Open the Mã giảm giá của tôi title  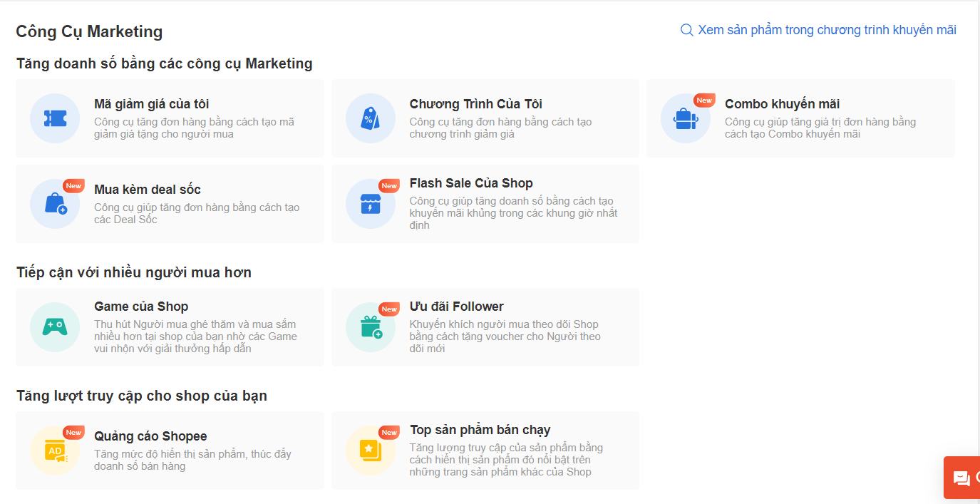click(x=151, y=104)
